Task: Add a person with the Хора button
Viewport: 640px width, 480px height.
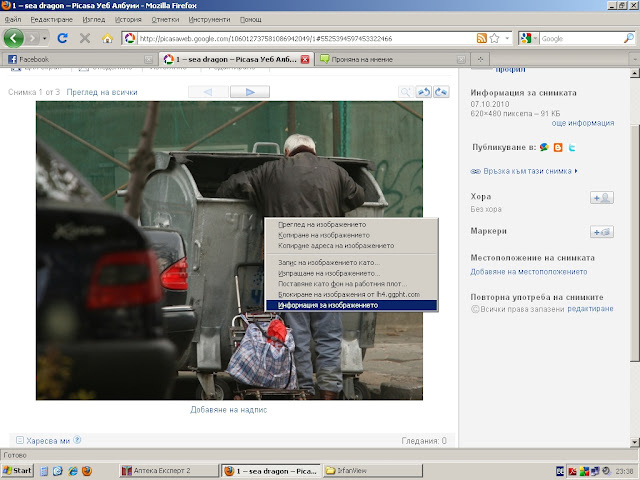Action: coord(602,198)
